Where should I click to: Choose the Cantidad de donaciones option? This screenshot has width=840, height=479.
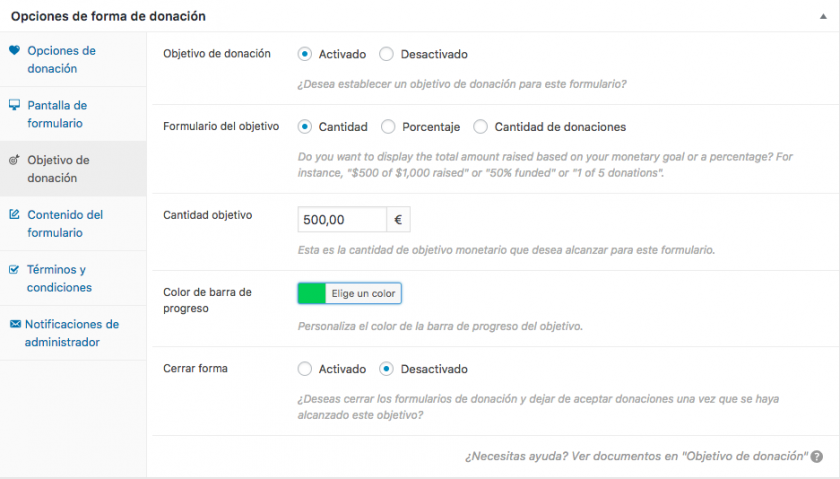click(x=481, y=127)
